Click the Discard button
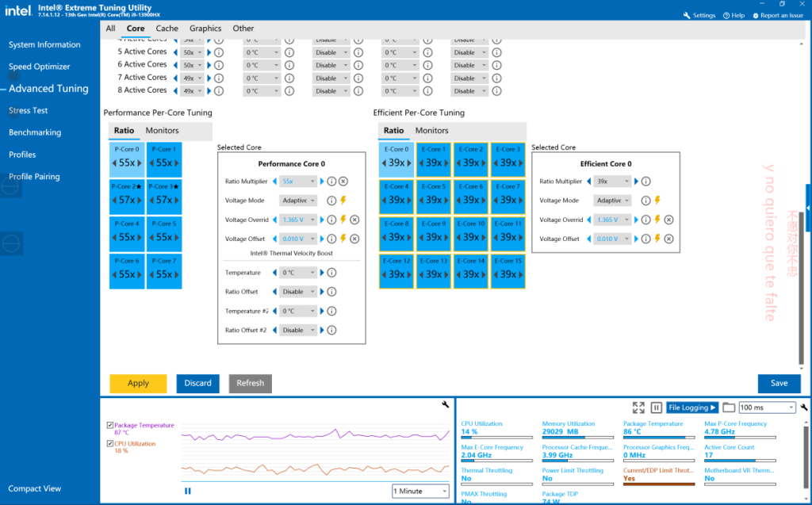This screenshot has width=812, height=505. (197, 383)
